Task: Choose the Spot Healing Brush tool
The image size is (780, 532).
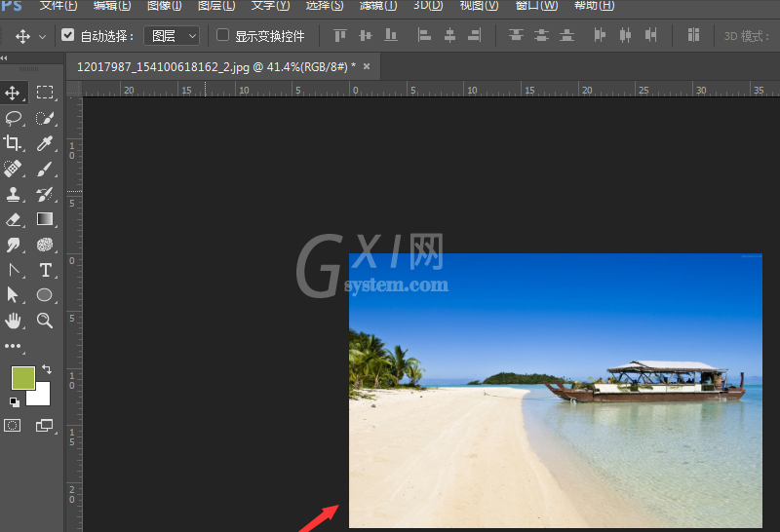Action: [13, 169]
